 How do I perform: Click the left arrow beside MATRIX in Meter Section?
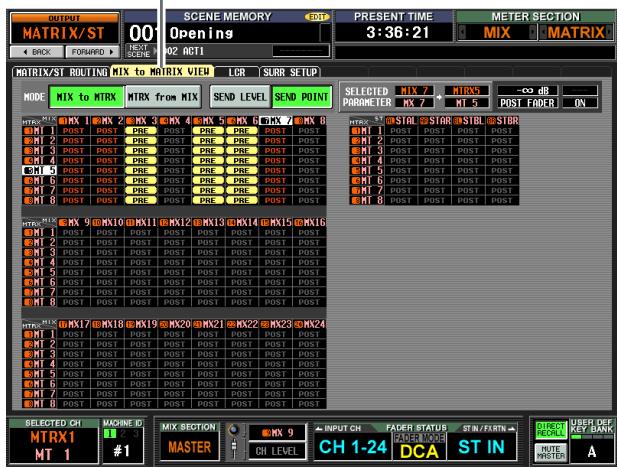click(543, 32)
